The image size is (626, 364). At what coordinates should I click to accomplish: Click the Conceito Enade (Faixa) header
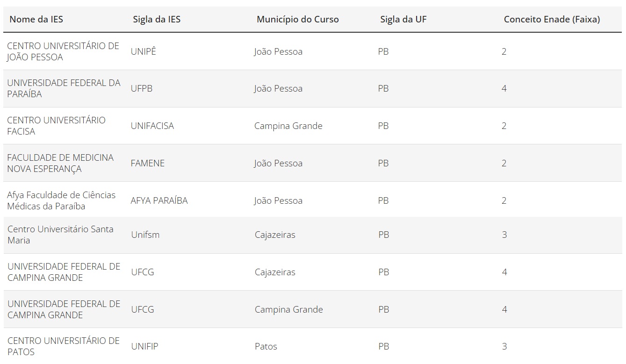tap(552, 19)
